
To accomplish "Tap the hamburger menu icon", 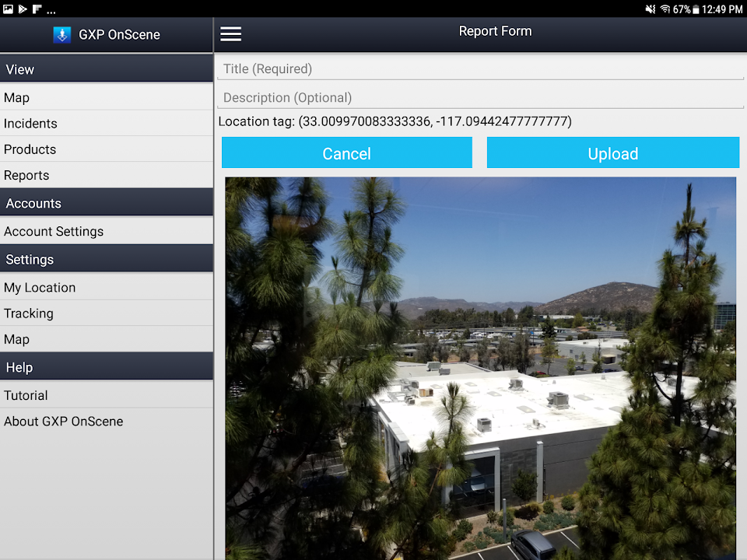I will [x=231, y=34].
